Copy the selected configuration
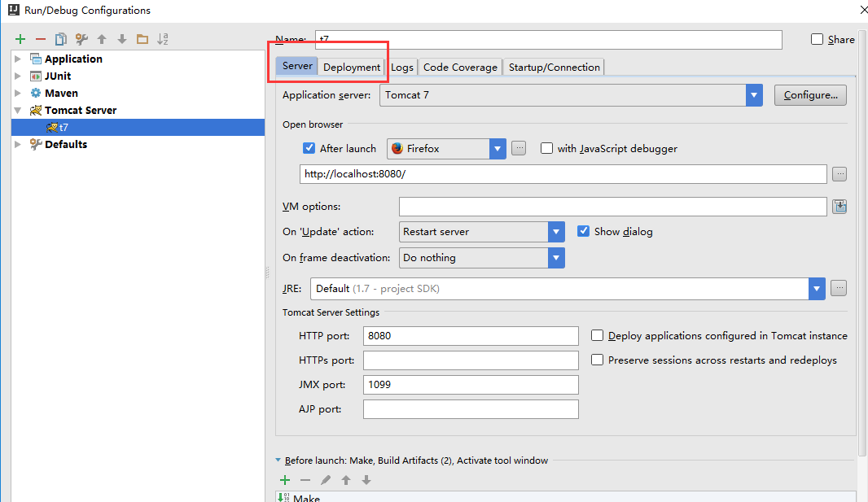The height and width of the screenshot is (502, 868). click(61, 39)
